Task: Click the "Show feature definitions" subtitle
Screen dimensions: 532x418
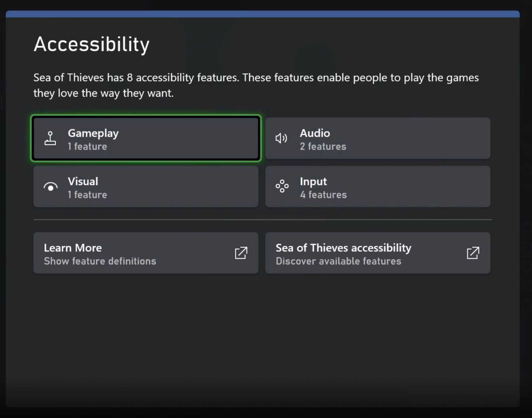Action: click(x=100, y=261)
